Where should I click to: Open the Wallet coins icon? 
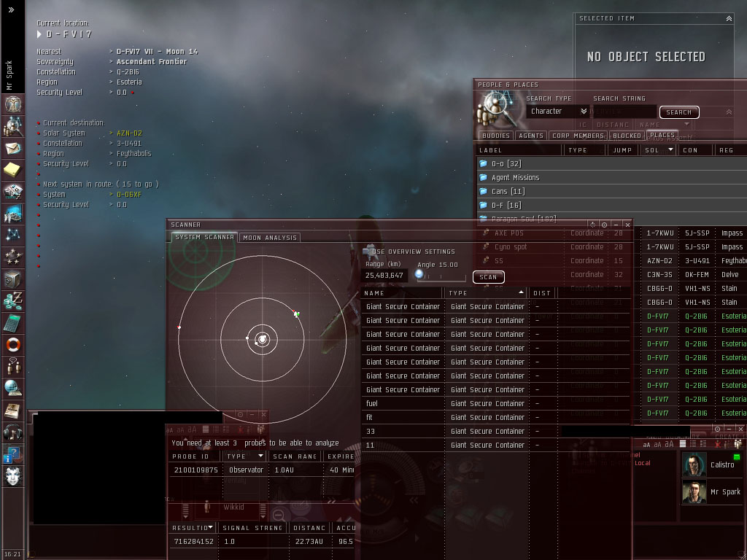pos(13,301)
